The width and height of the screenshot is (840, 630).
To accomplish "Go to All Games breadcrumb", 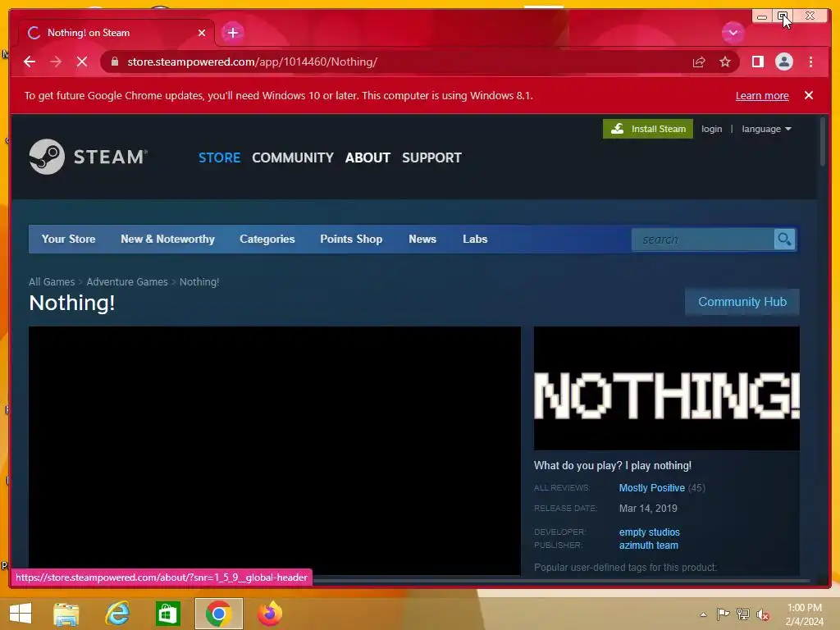I will [52, 282].
